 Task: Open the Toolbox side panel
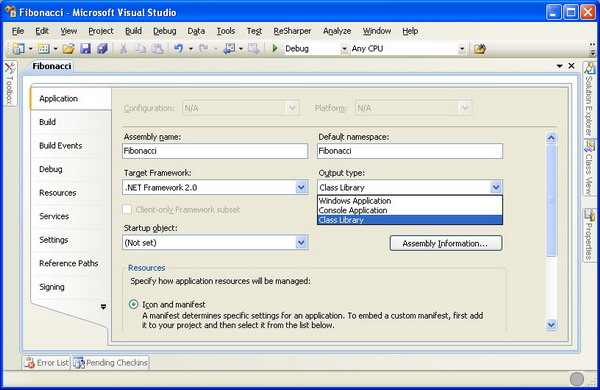10,83
